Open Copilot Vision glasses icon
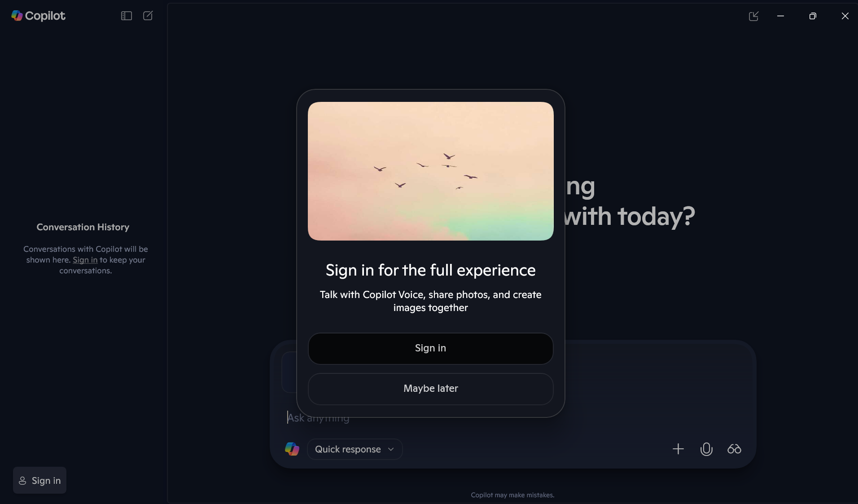The image size is (858, 504). tap(734, 449)
